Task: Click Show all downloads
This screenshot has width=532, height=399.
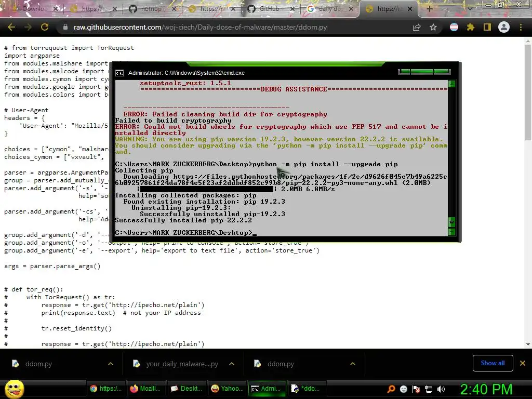Action: click(493, 363)
